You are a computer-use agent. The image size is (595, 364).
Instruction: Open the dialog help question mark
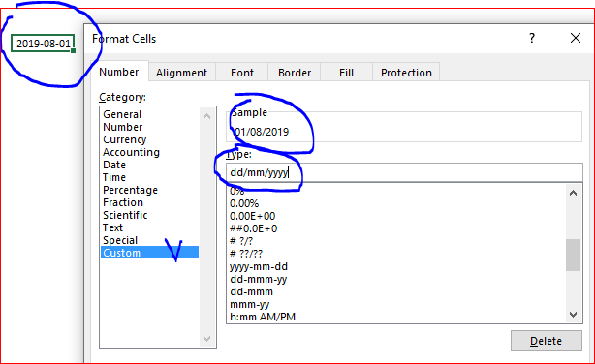point(532,38)
